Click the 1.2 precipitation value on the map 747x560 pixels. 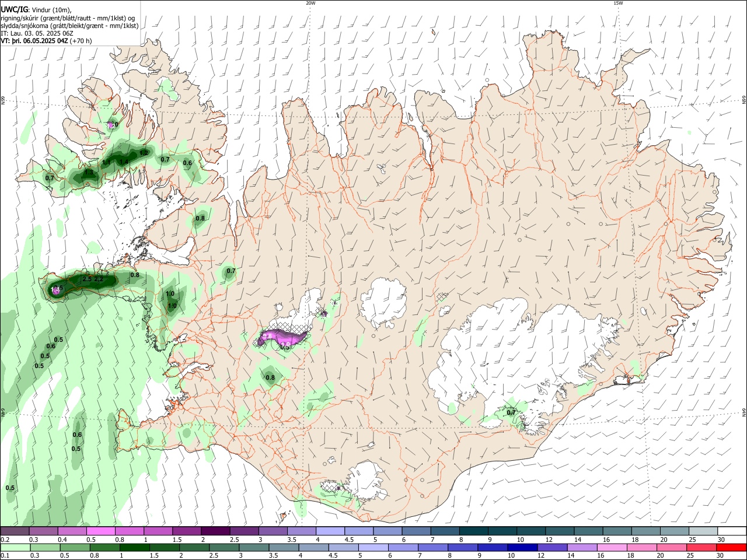point(144,153)
